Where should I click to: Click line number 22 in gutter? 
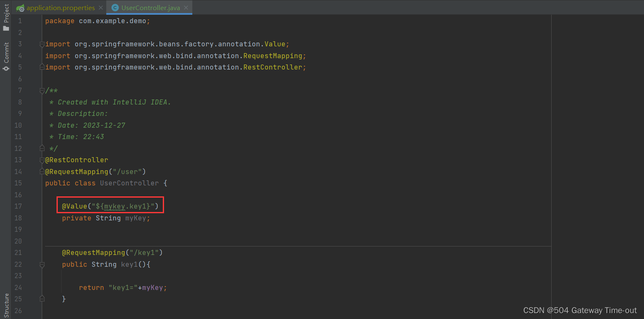click(x=18, y=264)
